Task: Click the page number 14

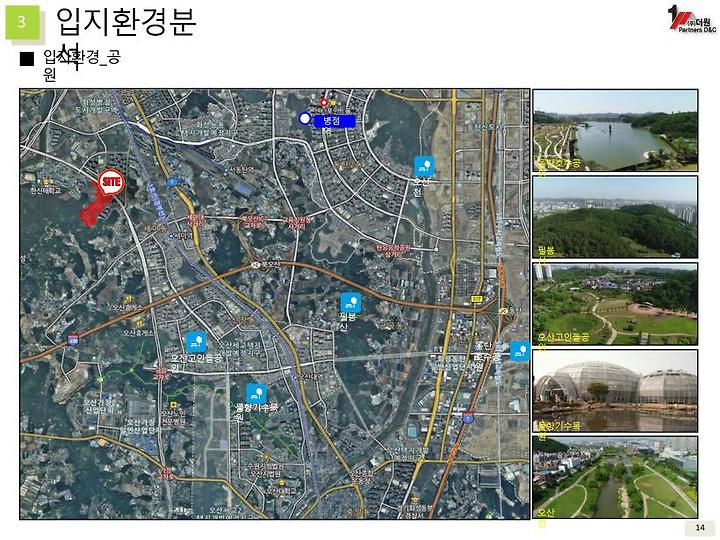Action: 700,528
